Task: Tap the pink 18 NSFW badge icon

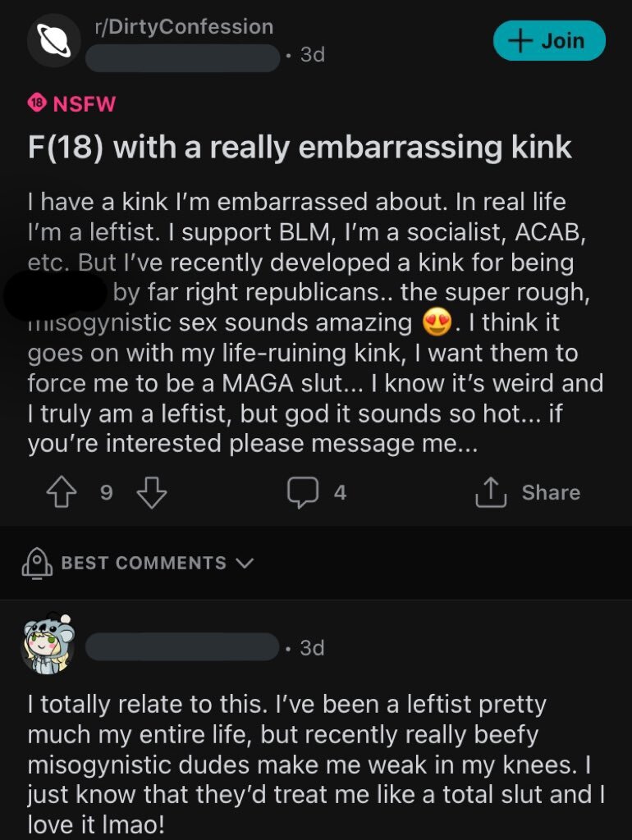Action: click(x=37, y=104)
